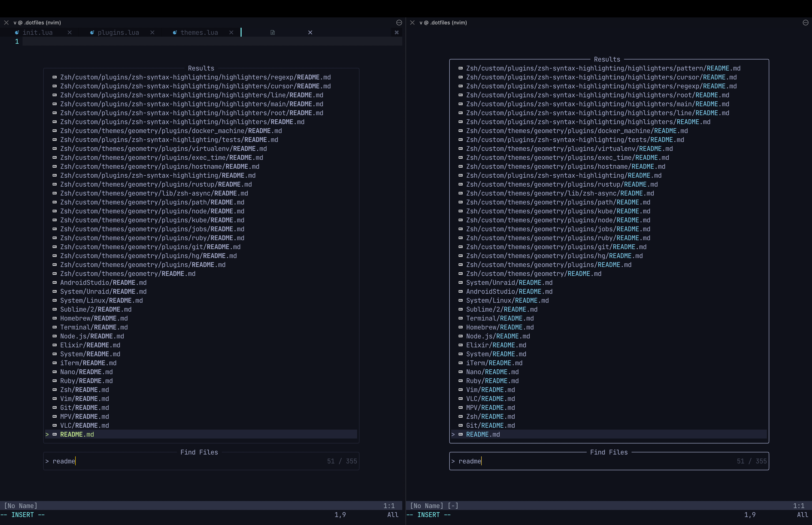Switch to the themes.lua buffer tab
Screen dimensions: 812x525
[199, 32]
